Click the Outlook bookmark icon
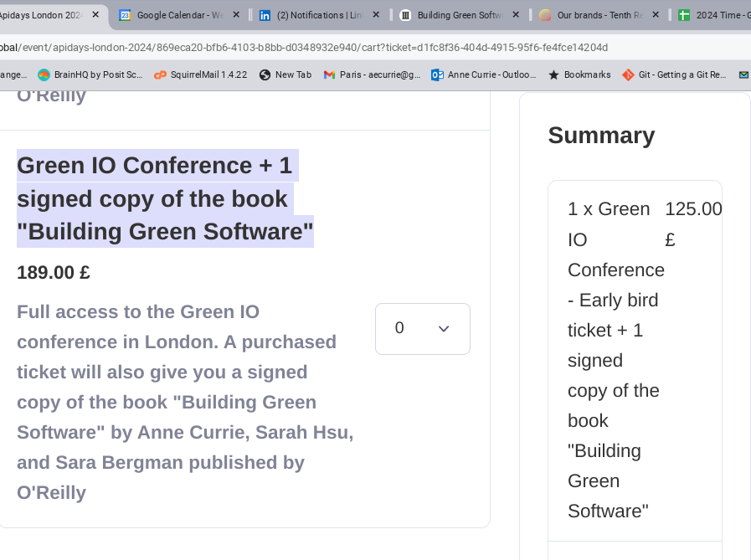The width and height of the screenshot is (751, 560). (x=437, y=74)
